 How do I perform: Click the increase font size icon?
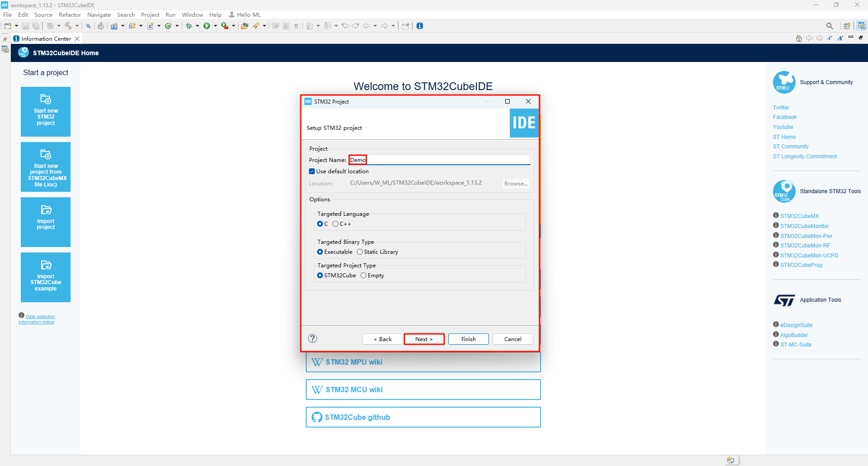pyautogui.click(x=840, y=38)
